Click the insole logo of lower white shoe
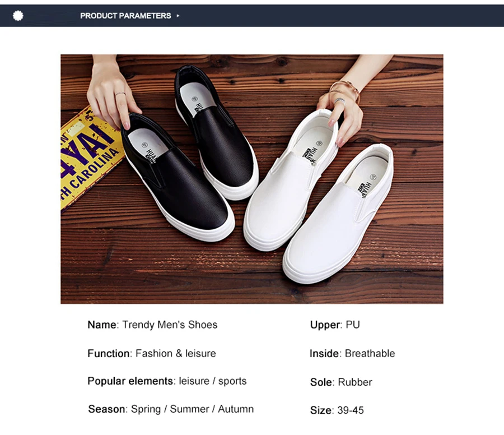Screen dimensions: 504x435 (x=368, y=185)
